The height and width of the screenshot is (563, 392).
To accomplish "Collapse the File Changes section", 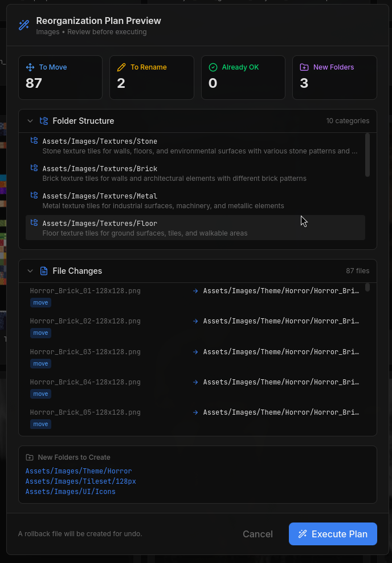I will click(x=30, y=271).
